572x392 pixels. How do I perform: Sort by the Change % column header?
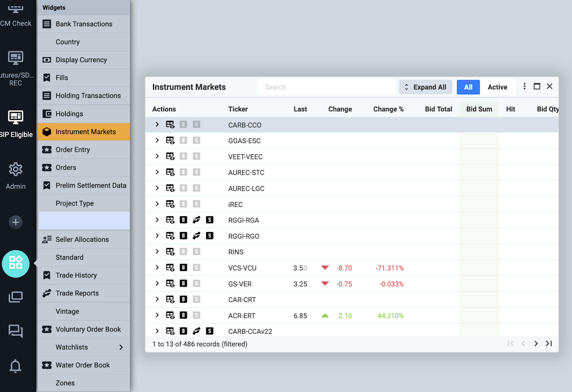click(x=388, y=109)
